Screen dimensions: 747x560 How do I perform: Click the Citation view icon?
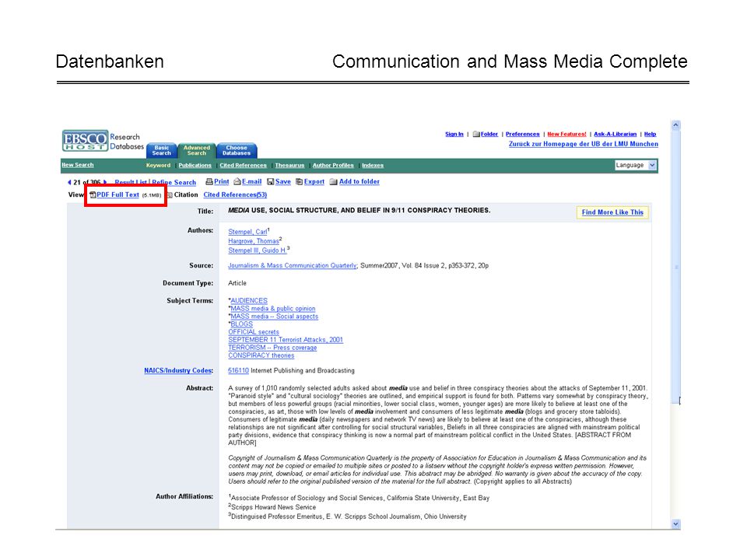[170, 194]
